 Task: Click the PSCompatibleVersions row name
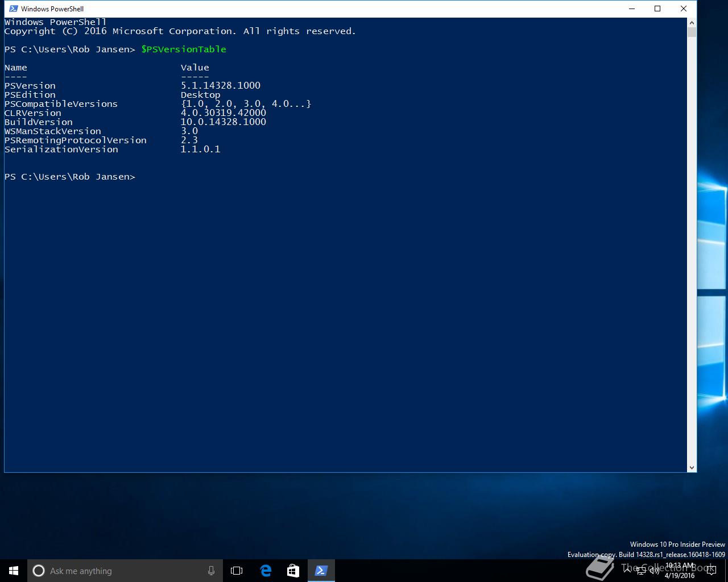(x=61, y=104)
